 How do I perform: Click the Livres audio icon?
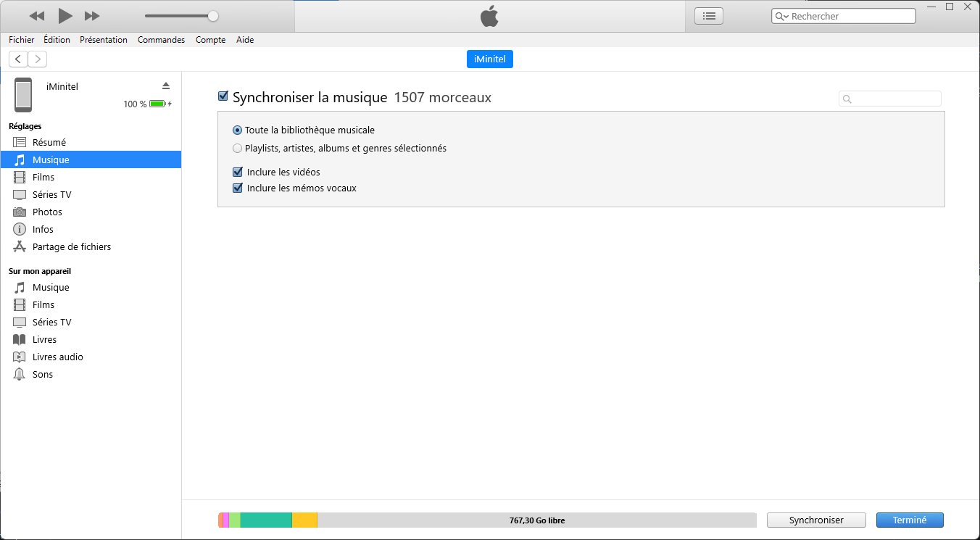20,357
